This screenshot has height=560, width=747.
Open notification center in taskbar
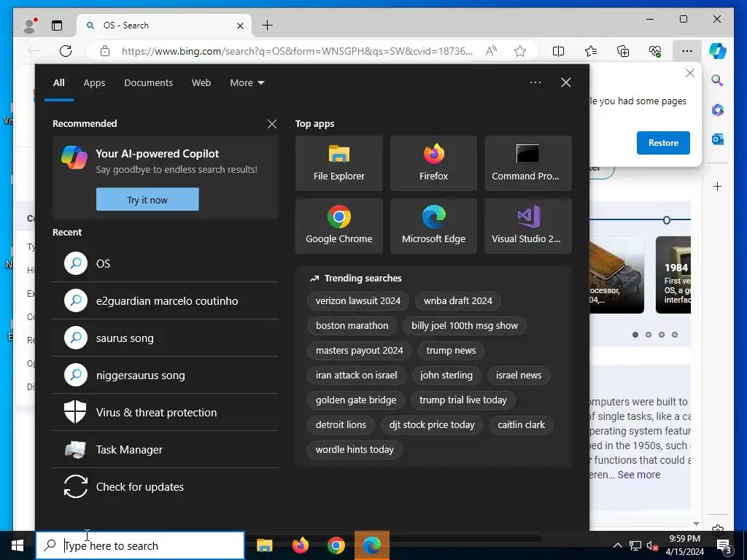click(x=724, y=545)
